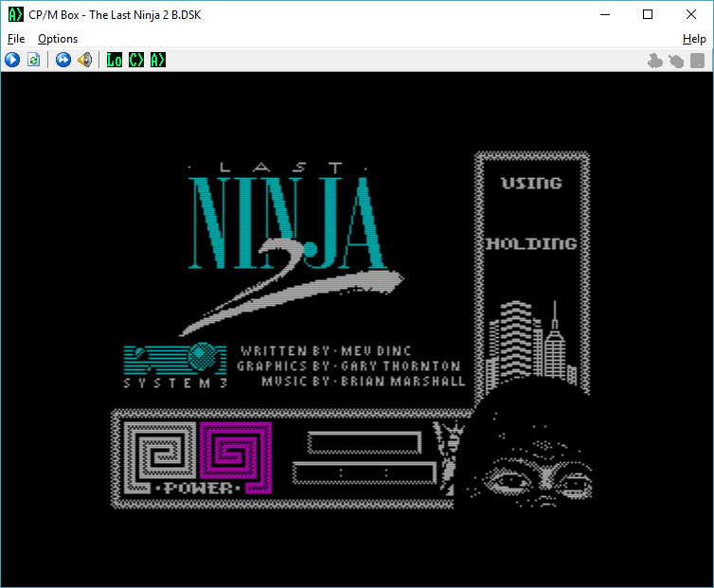This screenshot has height=588, width=714.
Task: Click the 'HOLDING' label in the game panel
Action: [x=532, y=243]
